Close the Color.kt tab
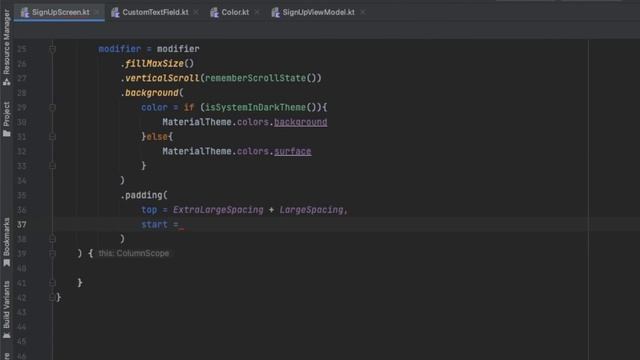This screenshot has height=360, width=640. (257, 12)
